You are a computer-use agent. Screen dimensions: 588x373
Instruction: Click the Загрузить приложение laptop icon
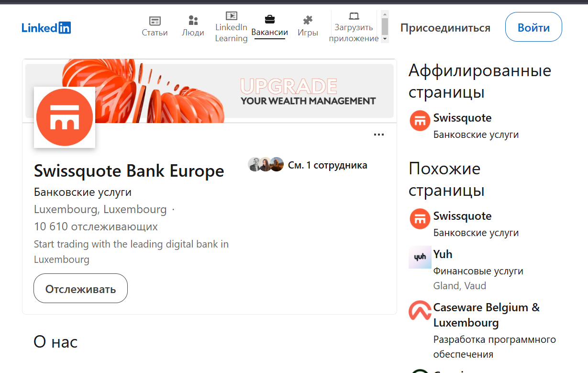pyautogui.click(x=354, y=16)
